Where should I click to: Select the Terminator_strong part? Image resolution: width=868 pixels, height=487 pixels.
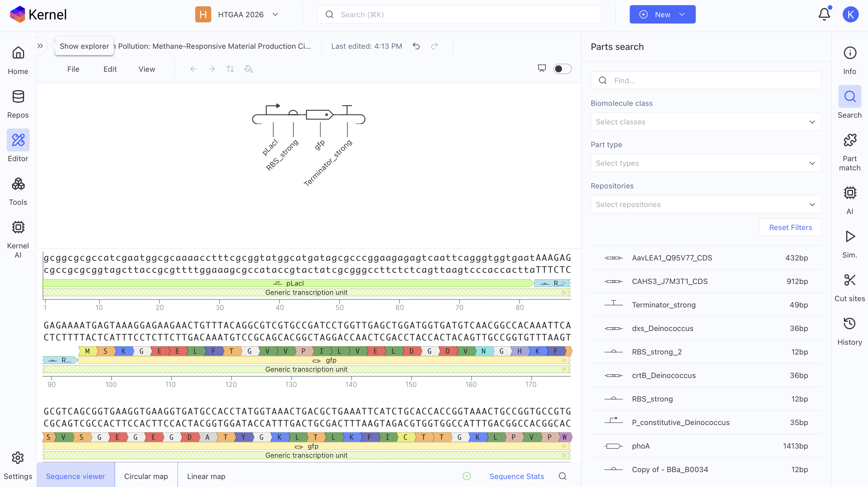pyautogui.click(x=706, y=305)
